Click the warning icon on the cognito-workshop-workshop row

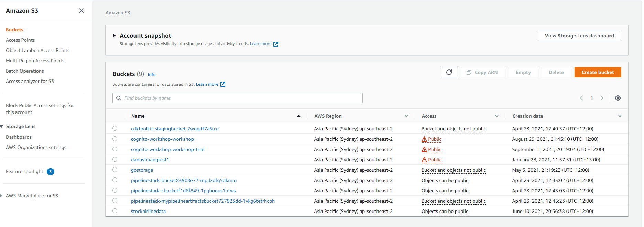pos(424,139)
